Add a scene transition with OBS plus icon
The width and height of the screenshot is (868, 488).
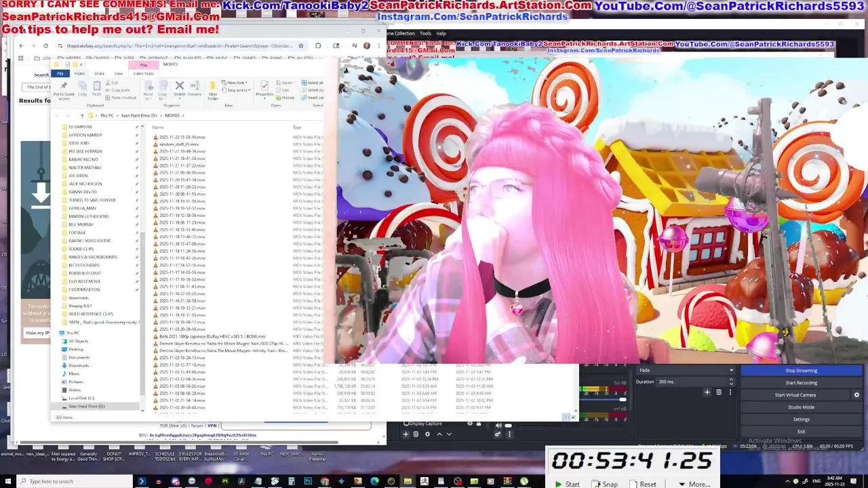tap(707, 392)
